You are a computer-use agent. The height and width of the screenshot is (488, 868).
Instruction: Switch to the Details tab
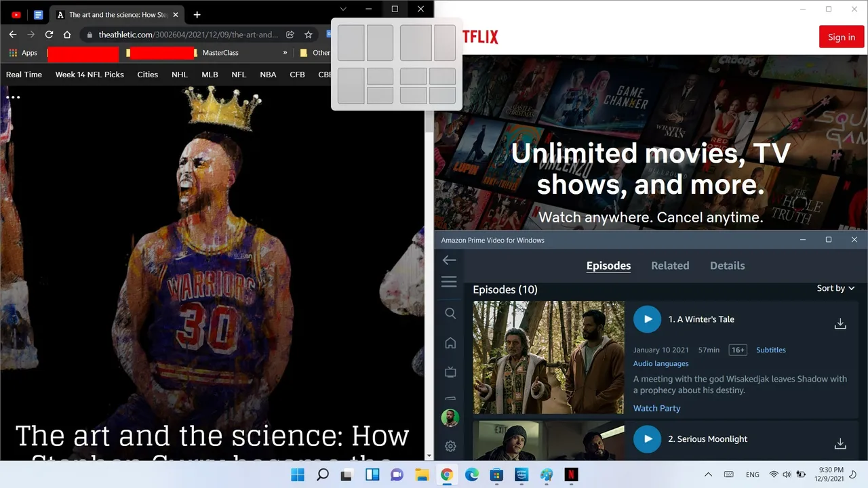point(727,266)
